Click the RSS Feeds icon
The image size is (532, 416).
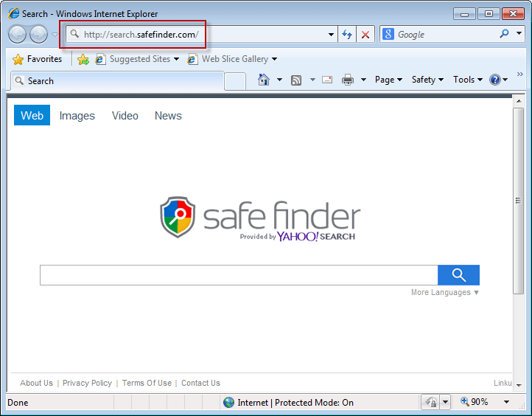pyautogui.click(x=296, y=80)
